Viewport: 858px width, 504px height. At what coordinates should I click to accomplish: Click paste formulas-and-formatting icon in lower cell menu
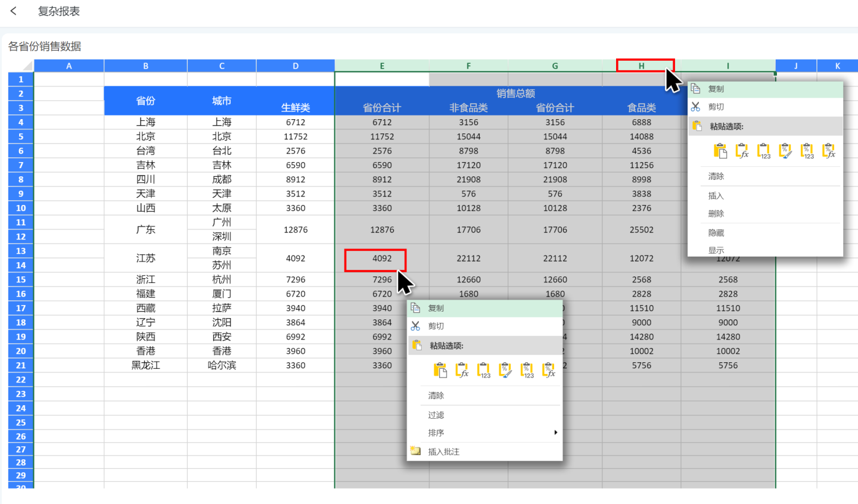(x=549, y=371)
